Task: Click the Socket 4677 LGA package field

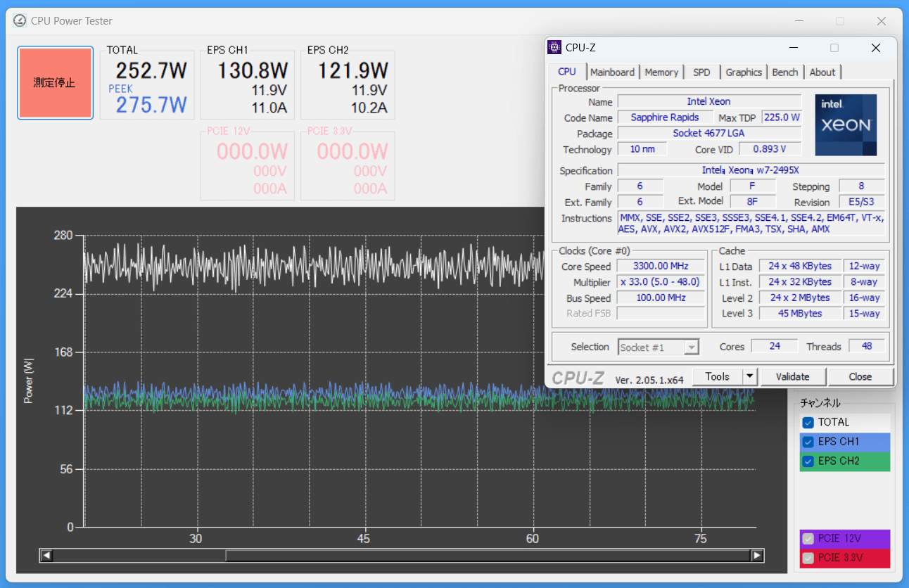Action: [709, 133]
